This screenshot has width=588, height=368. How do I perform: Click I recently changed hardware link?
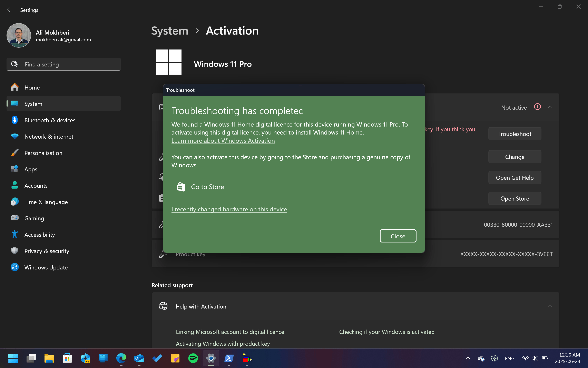click(x=229, y=209)
